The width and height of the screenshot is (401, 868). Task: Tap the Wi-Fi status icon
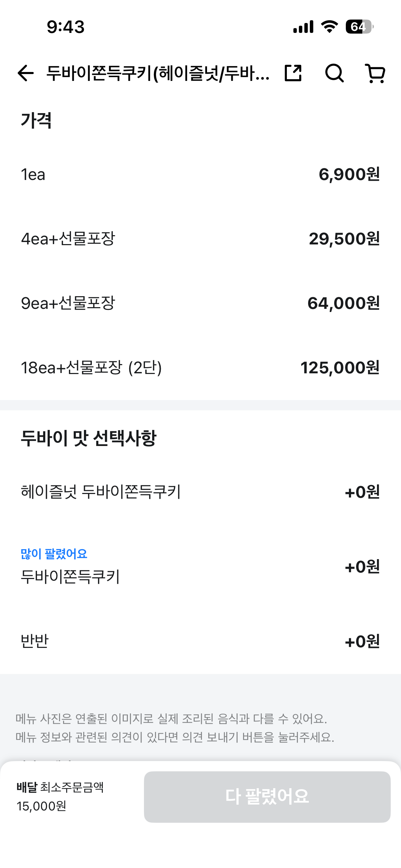329,26
